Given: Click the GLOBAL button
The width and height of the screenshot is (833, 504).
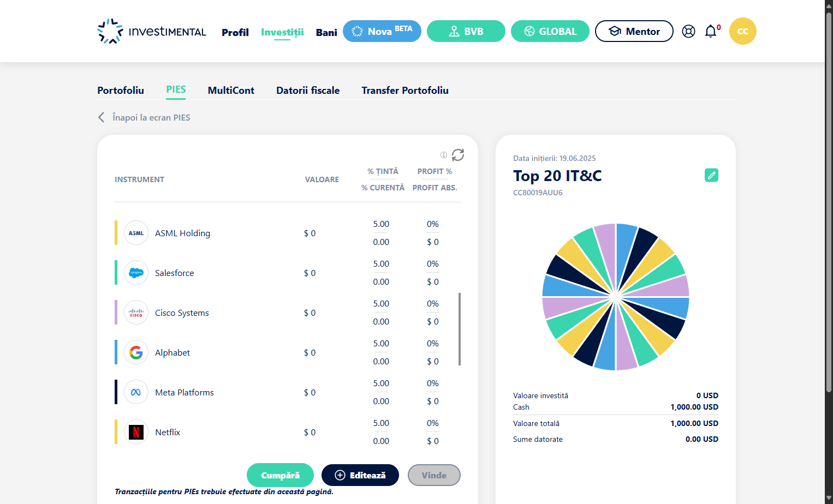Looking at the screenshot, I should point(550,31).
